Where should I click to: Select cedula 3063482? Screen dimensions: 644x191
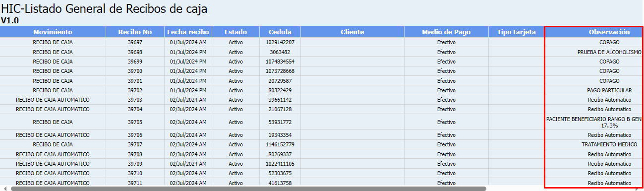click(280, 52)
